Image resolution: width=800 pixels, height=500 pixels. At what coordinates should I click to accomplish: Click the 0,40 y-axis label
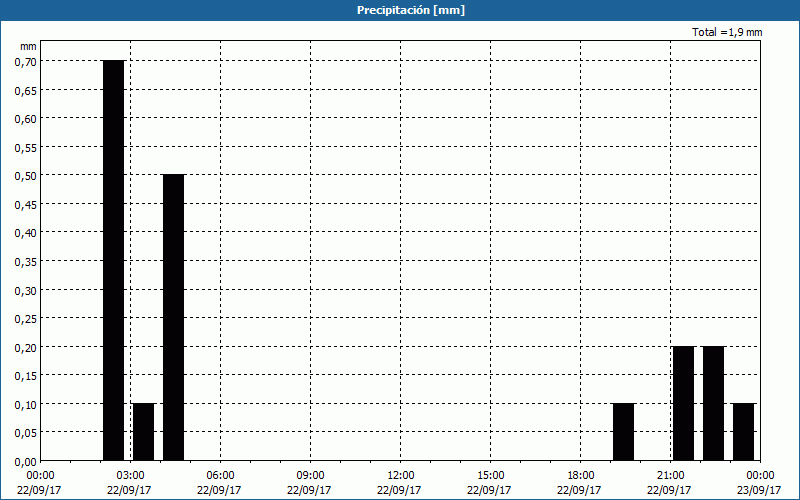tap(28, 233)
